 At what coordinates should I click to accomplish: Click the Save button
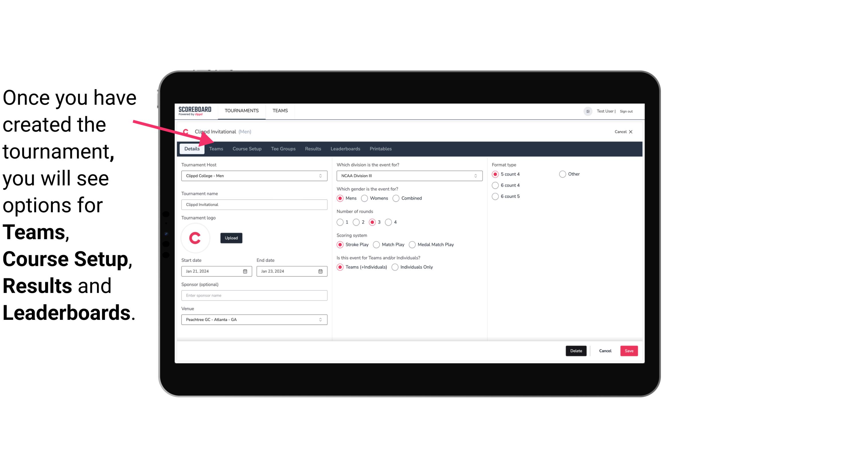629,351
